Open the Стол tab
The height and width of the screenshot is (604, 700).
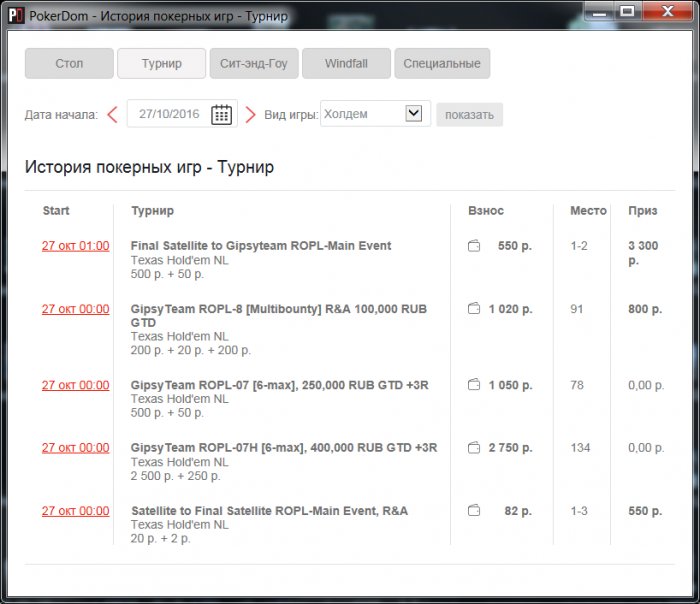point(69,63)
